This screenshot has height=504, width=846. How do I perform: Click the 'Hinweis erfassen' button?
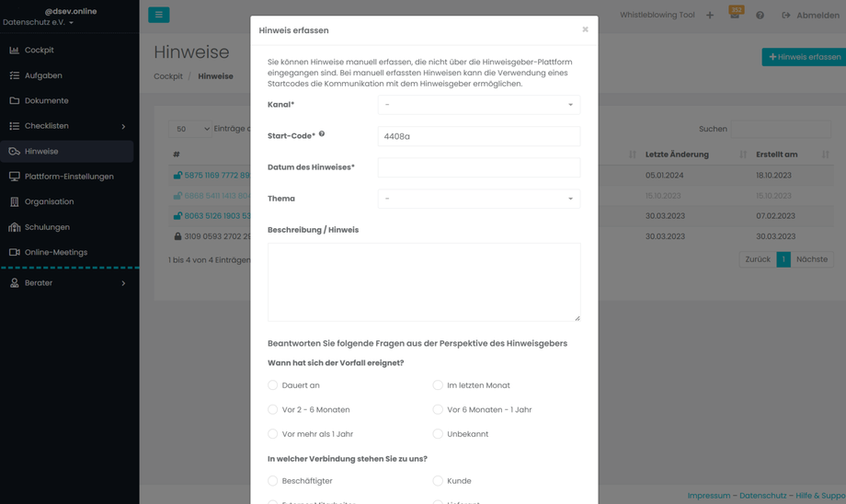805,57
